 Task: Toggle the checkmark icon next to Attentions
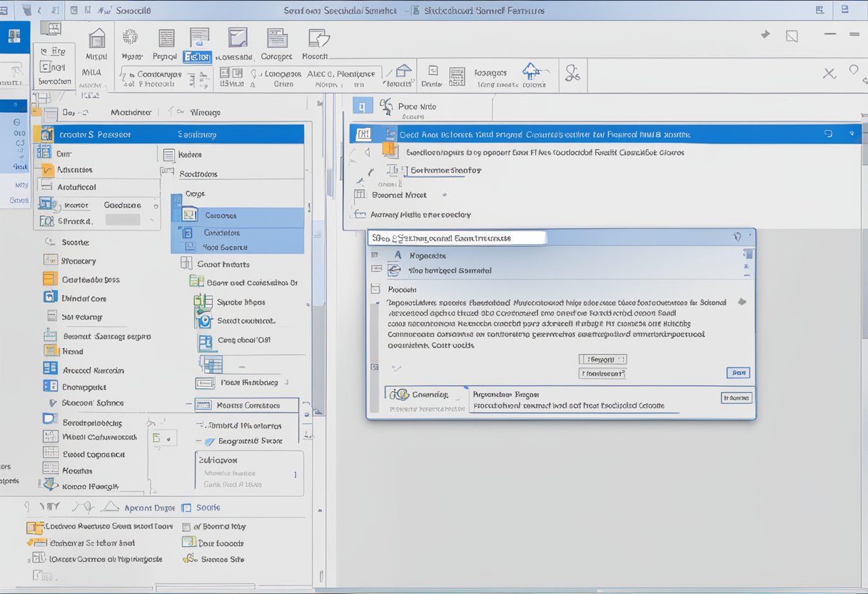[46, 170]
